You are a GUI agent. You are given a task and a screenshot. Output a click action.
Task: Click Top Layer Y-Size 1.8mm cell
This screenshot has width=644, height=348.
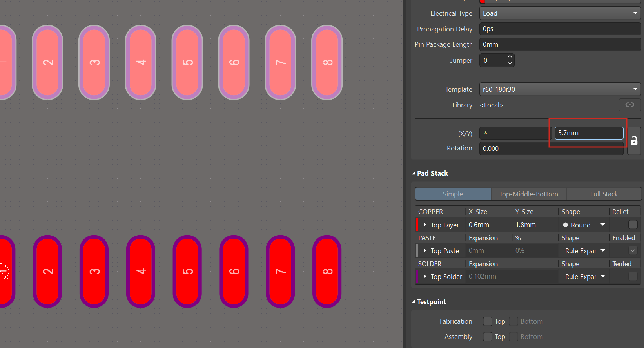(535, 225)
